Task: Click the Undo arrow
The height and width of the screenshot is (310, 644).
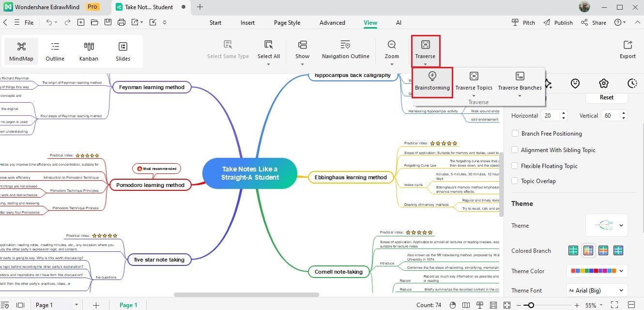Action: [48, 22]
